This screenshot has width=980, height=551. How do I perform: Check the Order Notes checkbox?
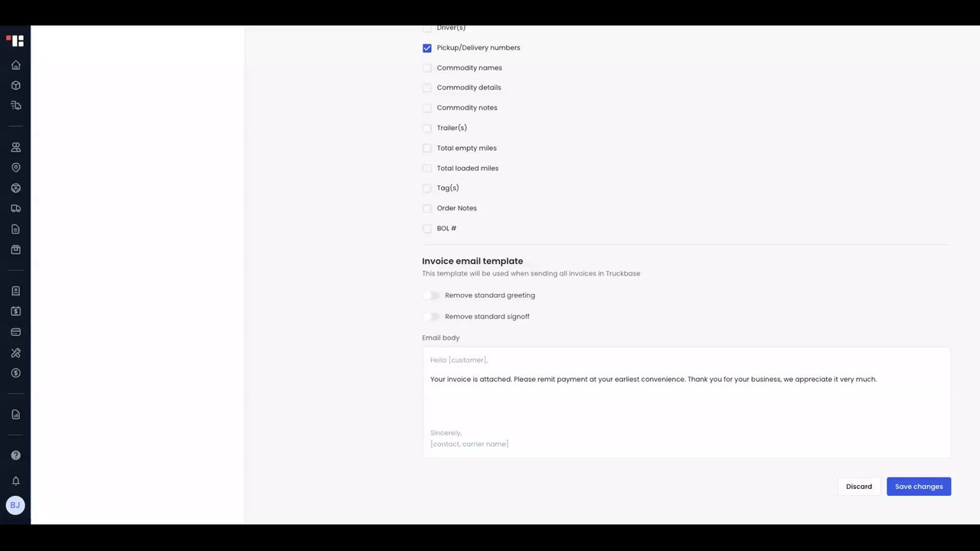coord(427,208)
